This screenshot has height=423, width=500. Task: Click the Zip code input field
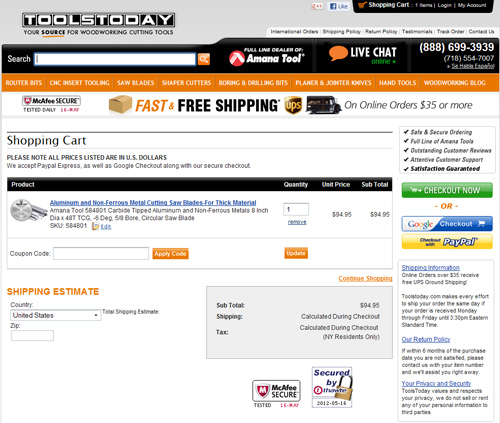[32, 335]
